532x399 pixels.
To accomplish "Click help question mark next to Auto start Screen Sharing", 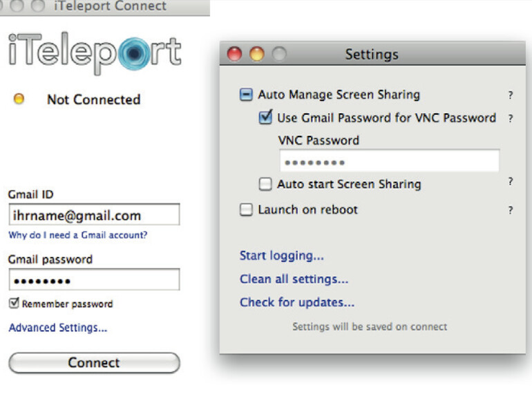I will [x=511, y=182].
